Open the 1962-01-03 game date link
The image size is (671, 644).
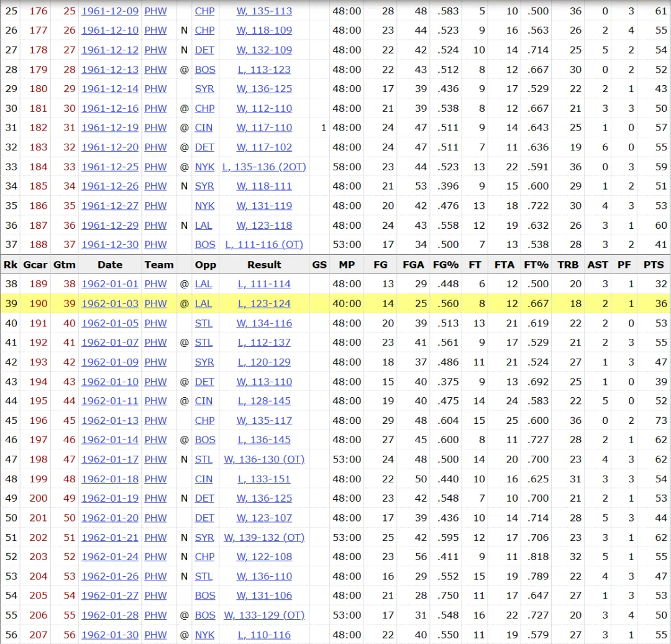coord(110,303)
